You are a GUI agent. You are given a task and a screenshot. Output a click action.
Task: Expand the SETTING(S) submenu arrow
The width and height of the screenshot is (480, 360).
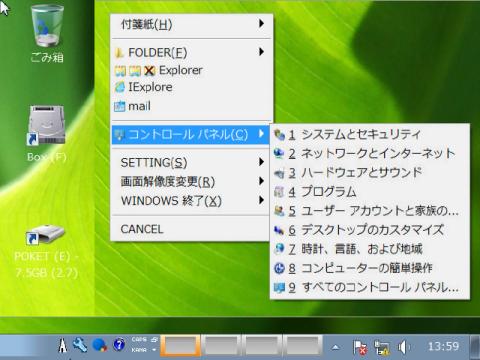pyautogui.click(x=262, y=162)
